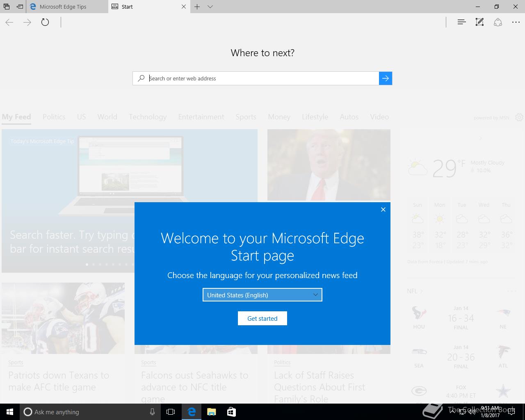Close the welcome dialog with X

[x=383, y=210]
